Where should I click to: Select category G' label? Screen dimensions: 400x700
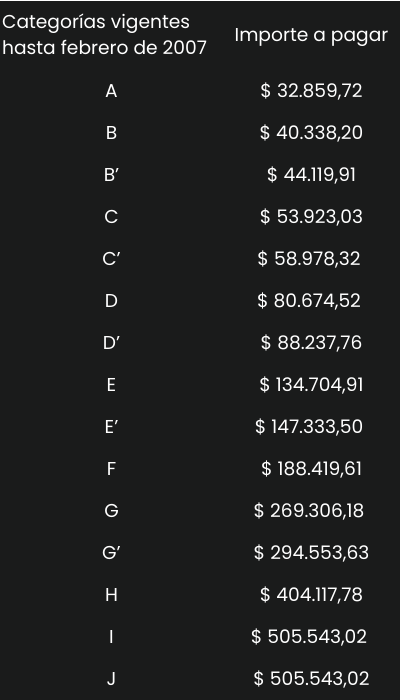pyautogui.click(x=111, y=553)
